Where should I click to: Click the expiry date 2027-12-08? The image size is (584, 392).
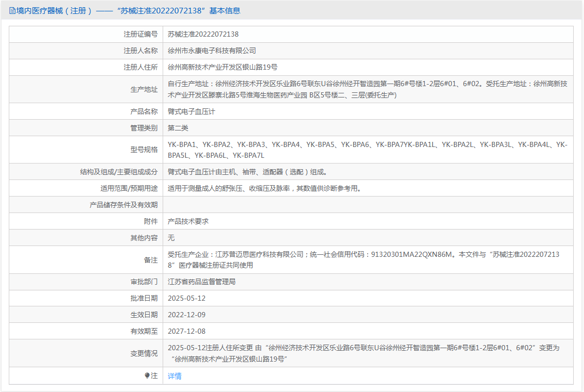pos(186,331)
